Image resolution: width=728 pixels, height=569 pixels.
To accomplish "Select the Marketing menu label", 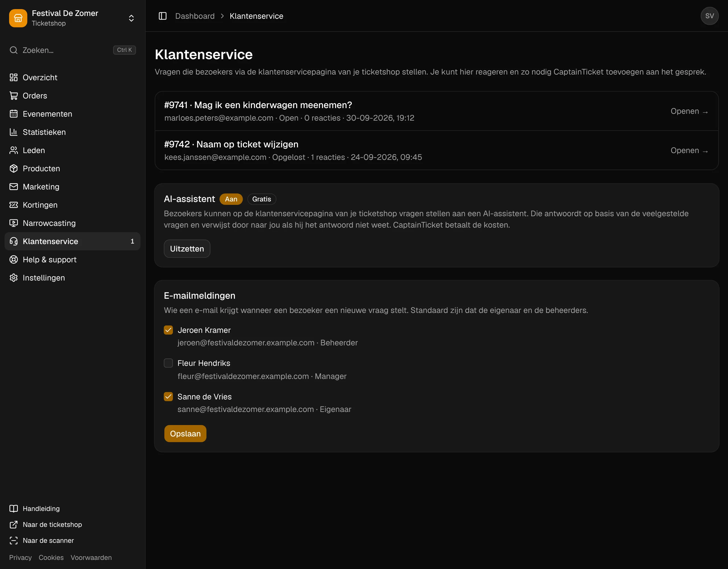I will click(41, 186).
